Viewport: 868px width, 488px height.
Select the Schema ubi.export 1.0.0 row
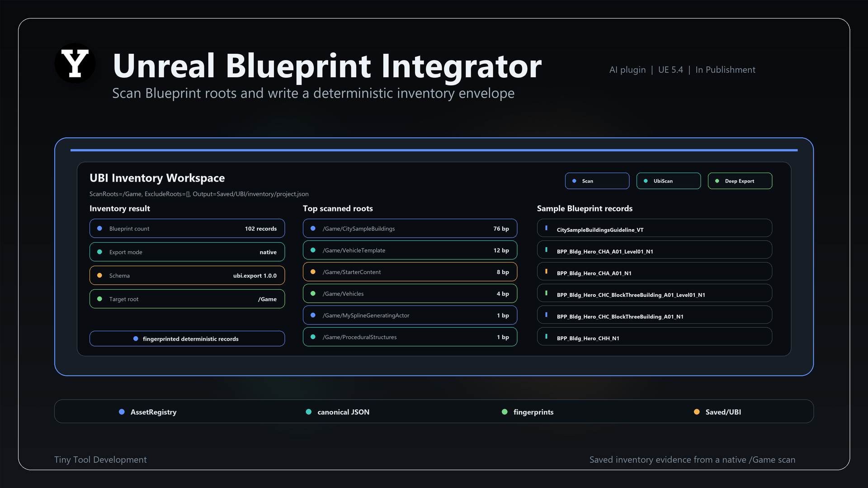click(x=187, y=276)
